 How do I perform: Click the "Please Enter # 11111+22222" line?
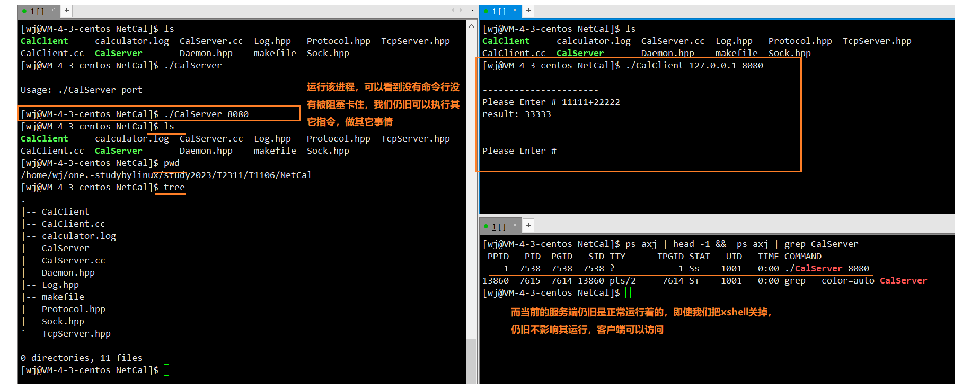[x=551, y=102]
